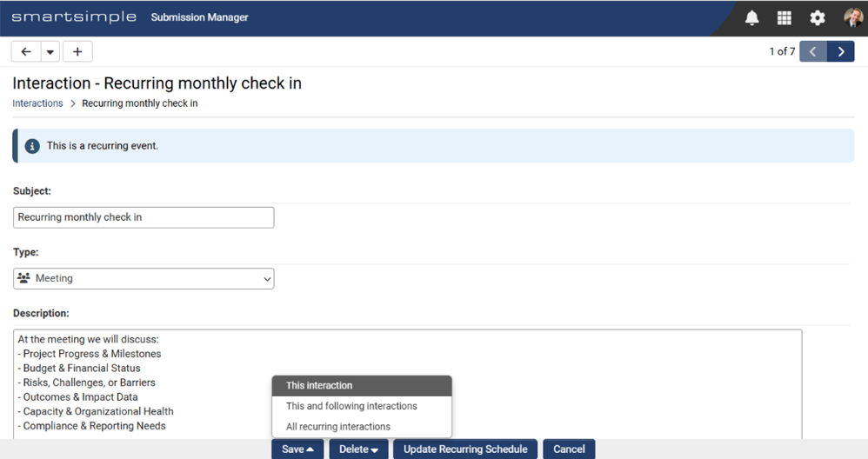Image resolution: width=868 pixels, height=459 pixels.
Task: Open the apps grid menu
Action: [784, 17]
